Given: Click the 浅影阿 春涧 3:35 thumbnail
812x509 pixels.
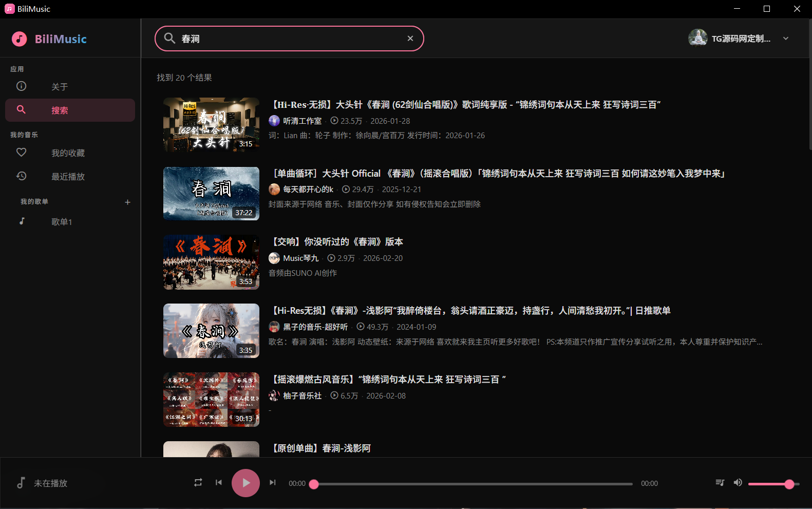Looking at the screenshot, I should tap(211, 331).
